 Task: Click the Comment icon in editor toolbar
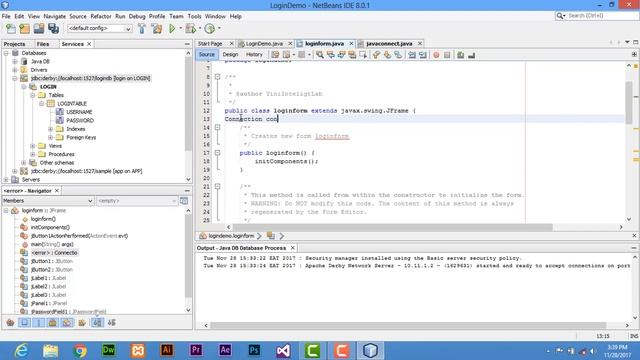461,55
